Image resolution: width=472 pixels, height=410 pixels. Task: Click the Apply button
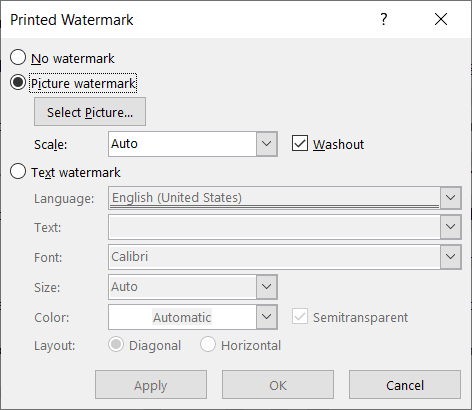click(x=151, y=385)
